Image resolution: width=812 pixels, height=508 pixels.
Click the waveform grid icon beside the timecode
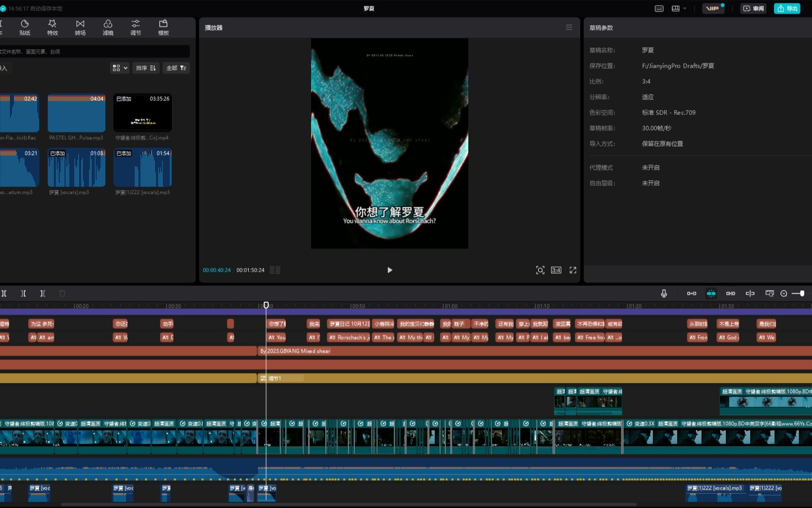(x=275, y=270)
